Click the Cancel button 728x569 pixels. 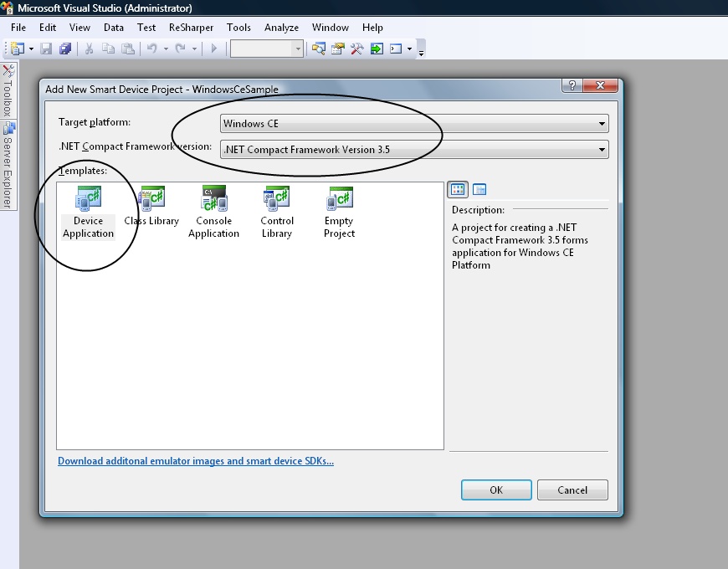572,490
